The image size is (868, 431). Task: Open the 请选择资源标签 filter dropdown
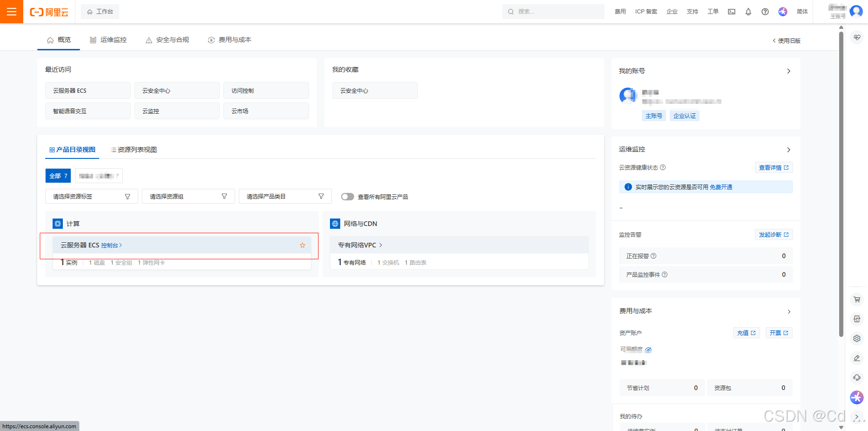pyautogui.click(x=92, y=196)
